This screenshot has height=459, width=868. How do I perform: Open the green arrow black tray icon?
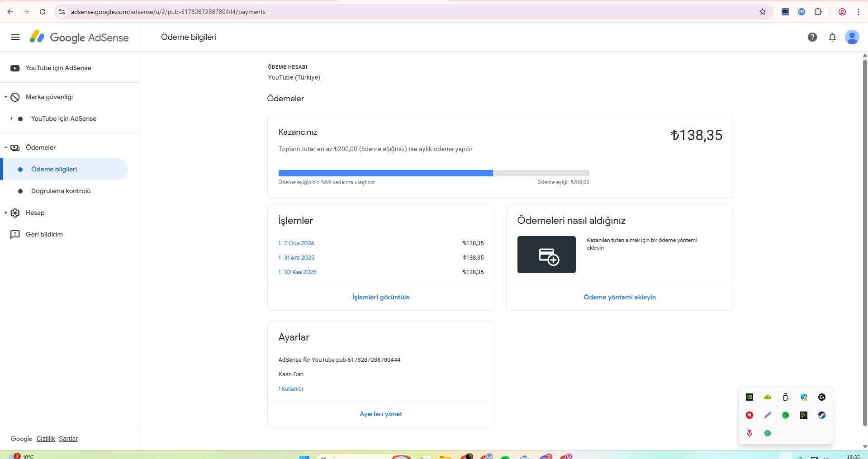click(x=804, y=415)
